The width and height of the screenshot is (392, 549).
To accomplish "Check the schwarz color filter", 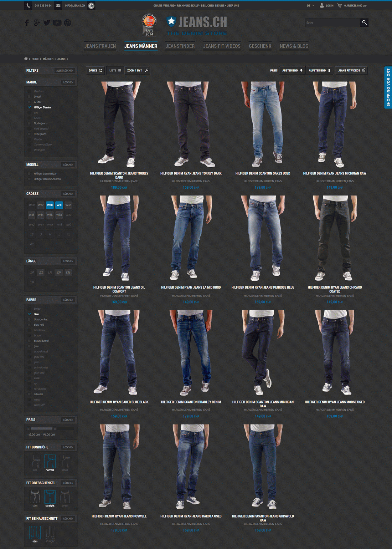I will pyautogui.click(x=29, y=394).
